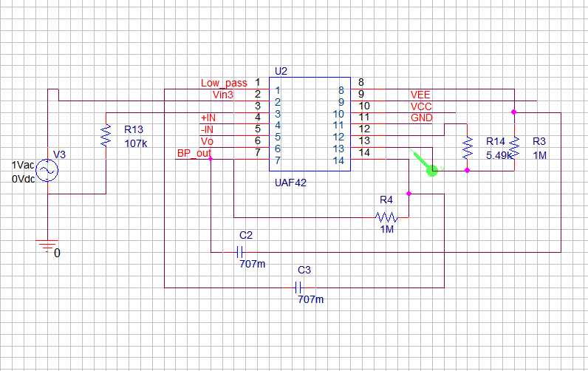Image resolution: width=588 pixels, height=371 pixels.
Task: Select the +IN pin label
Action: coord(208,118)
